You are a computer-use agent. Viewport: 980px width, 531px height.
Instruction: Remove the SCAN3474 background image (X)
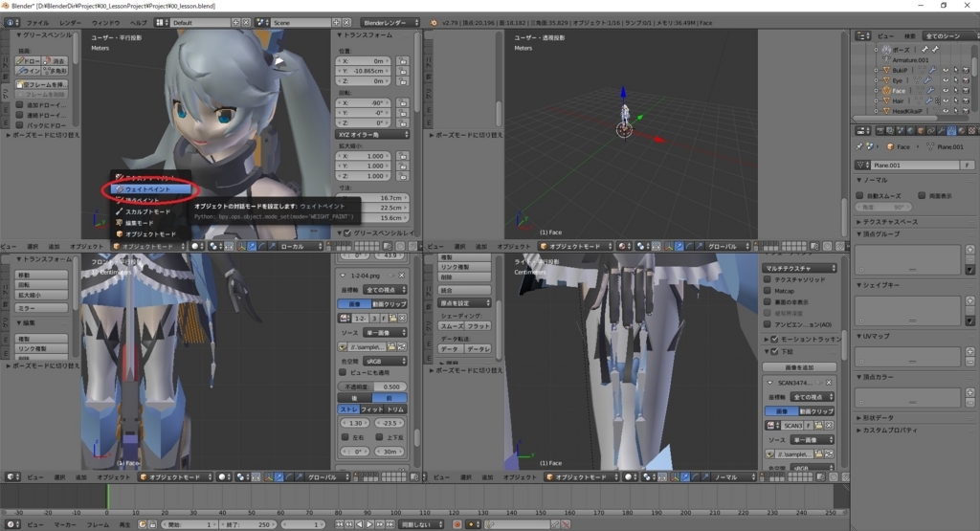click(829, 383)
